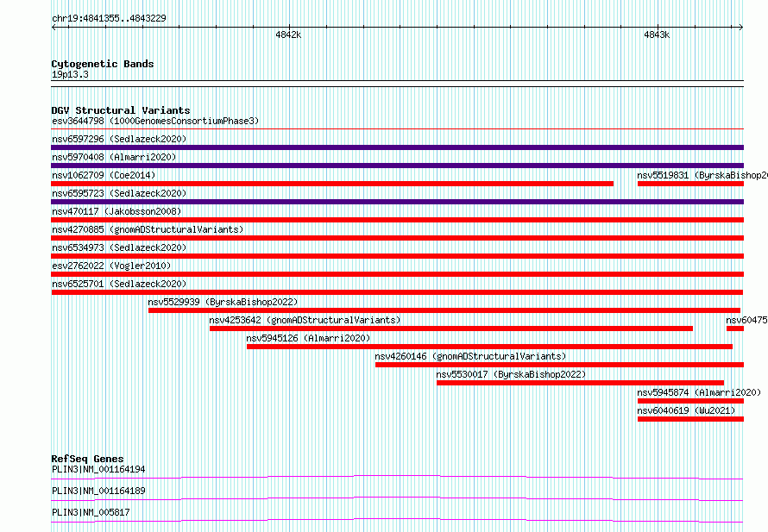
Task: Open variant nsv5519831 ByrskaBishop label
Action: click(702, 175)
